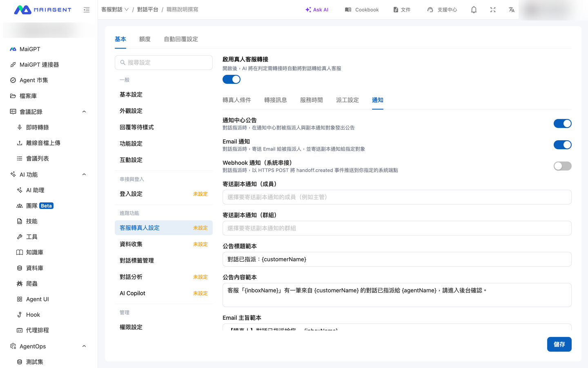This screenshot has height=368, width=588.
Task: Enable Webhook 通知 toggle
Action: point(562,166)
